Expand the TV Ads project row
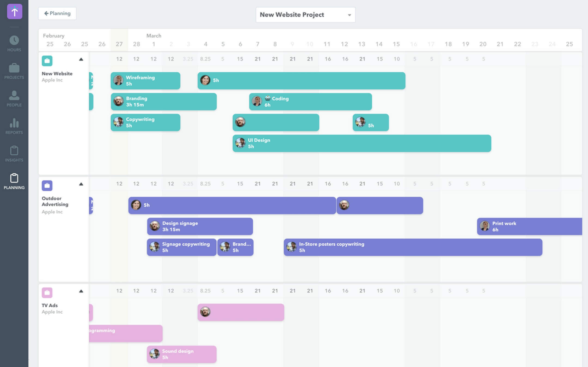This screenshot has width=588, height=367. coord(81,292)
